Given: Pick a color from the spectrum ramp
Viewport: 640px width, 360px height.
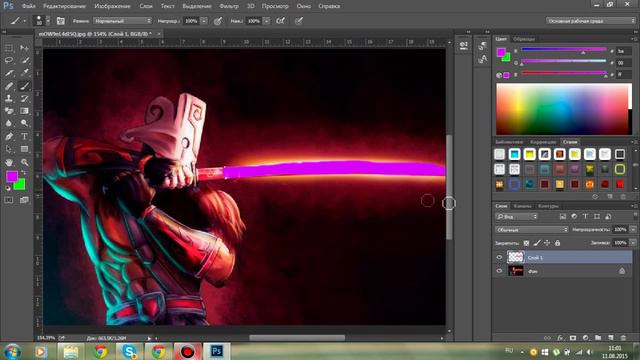Looking at the screenshot, I should point(564,109).
